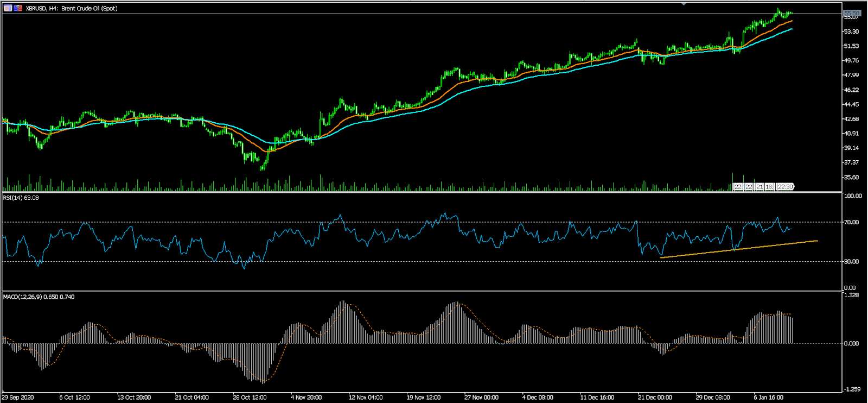Click the 18: news event marker

(769, 187)
